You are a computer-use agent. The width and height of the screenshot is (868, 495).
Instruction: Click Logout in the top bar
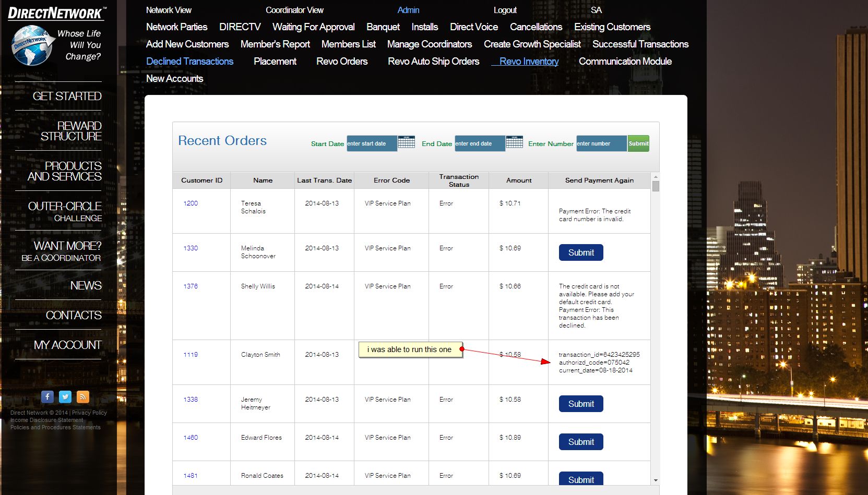[x=505, y=10]
